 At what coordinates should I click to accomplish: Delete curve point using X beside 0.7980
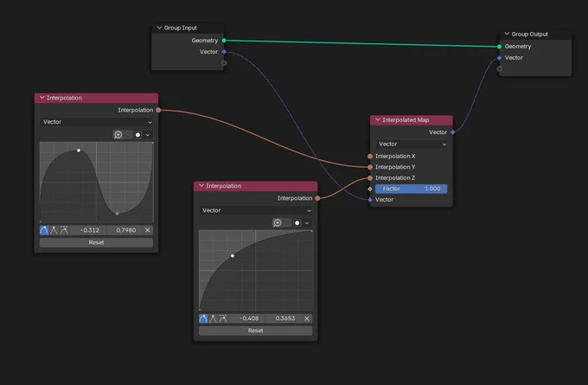pyautogui.click(x=148, y=230)
